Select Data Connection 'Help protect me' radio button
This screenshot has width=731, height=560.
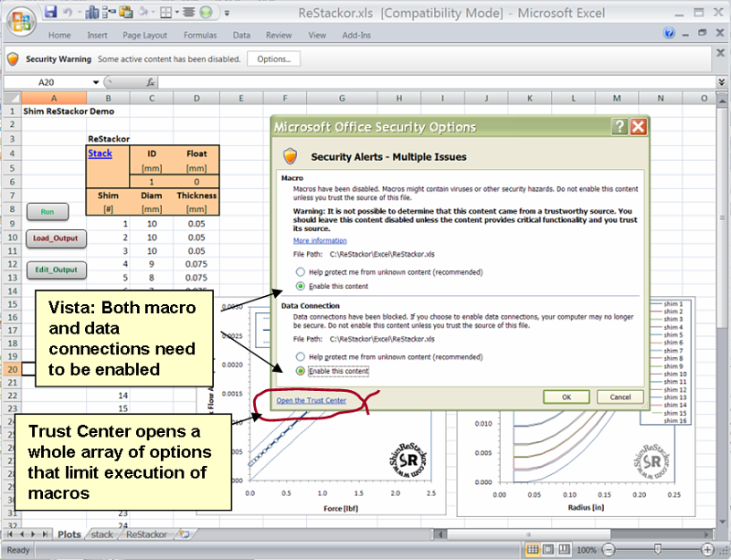[301, 356]
